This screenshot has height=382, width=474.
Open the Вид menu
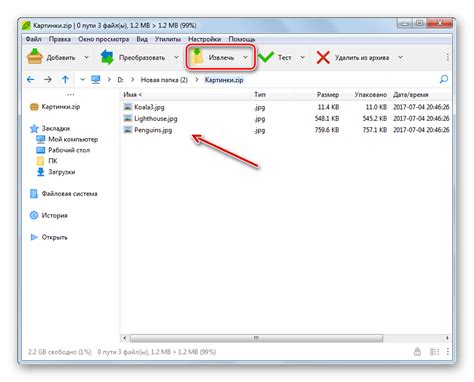(142, 39)
